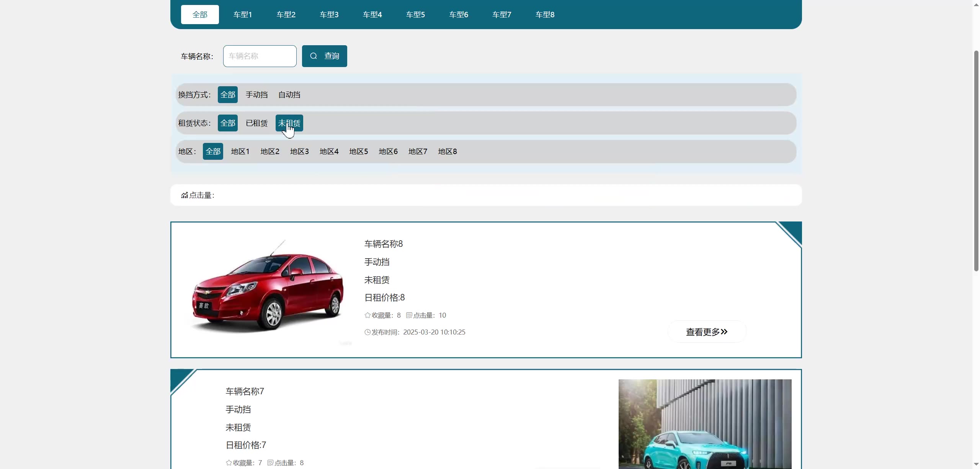Click the search magnifier icon in 查询 button

point(314,56)
